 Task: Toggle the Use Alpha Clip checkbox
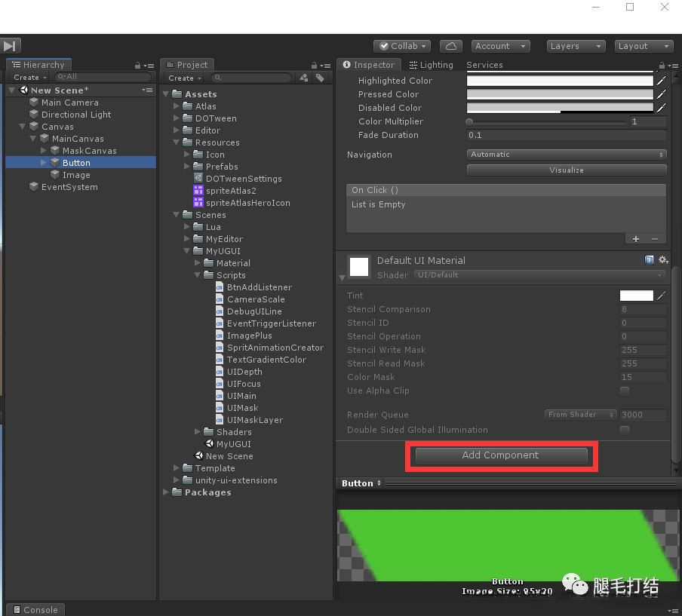tap(624, 391)
